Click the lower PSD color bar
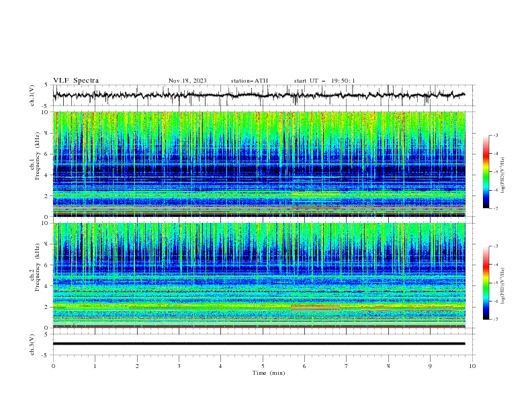Screen dimensions: 532x411 486,283
